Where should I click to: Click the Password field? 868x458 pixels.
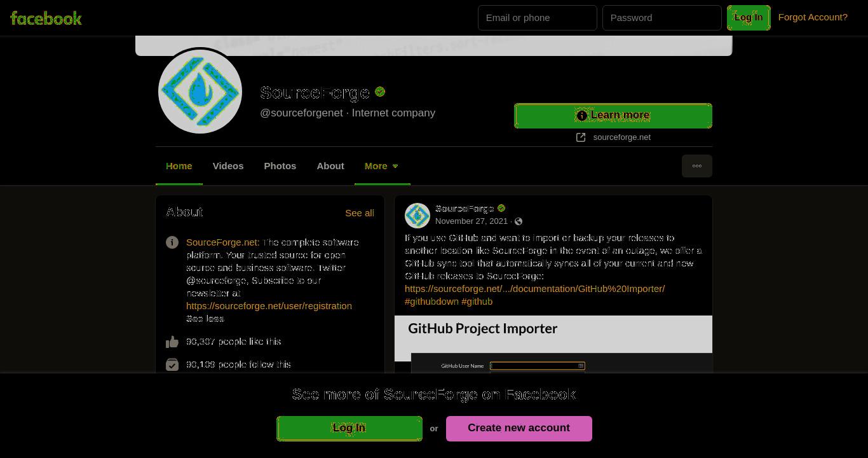coord(662,18)
